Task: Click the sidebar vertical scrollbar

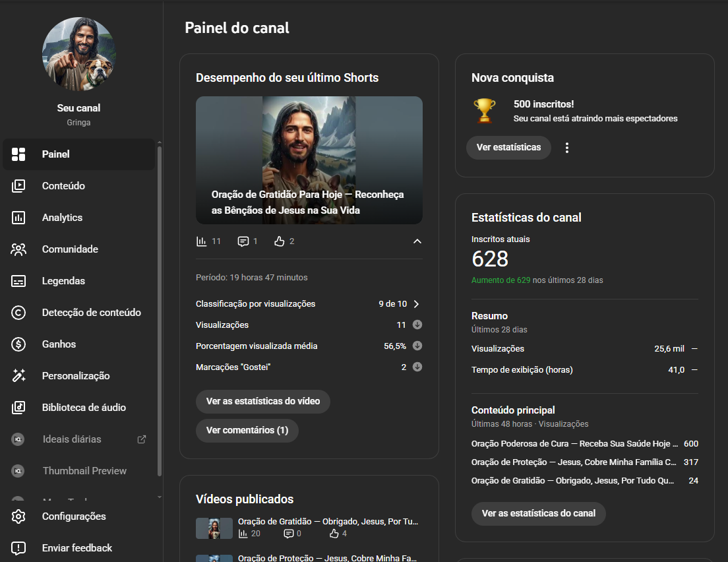Action: coord(160,311)
